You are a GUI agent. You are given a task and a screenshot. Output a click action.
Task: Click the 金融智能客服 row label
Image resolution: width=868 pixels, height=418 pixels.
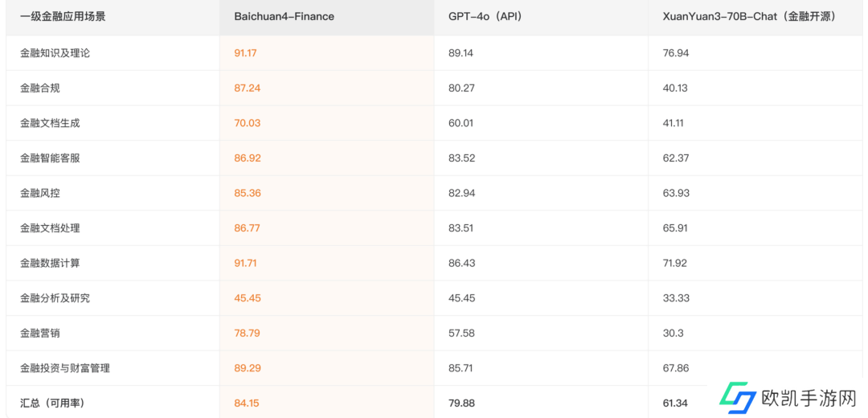50,158
